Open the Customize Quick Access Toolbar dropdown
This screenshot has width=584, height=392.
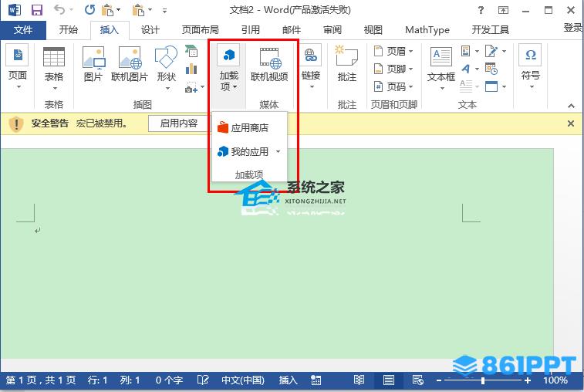pos(164,11)
